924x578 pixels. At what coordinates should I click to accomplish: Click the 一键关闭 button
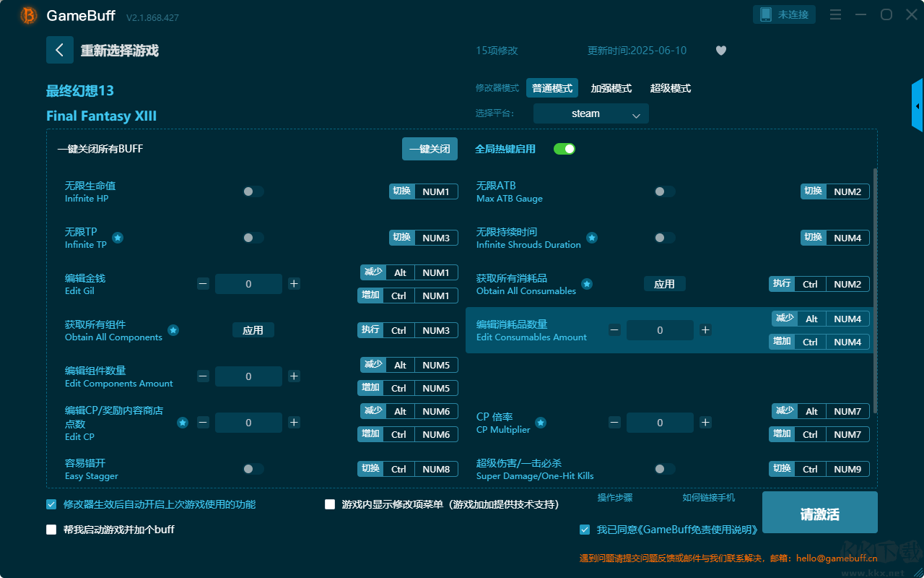[x=430, y=149]
